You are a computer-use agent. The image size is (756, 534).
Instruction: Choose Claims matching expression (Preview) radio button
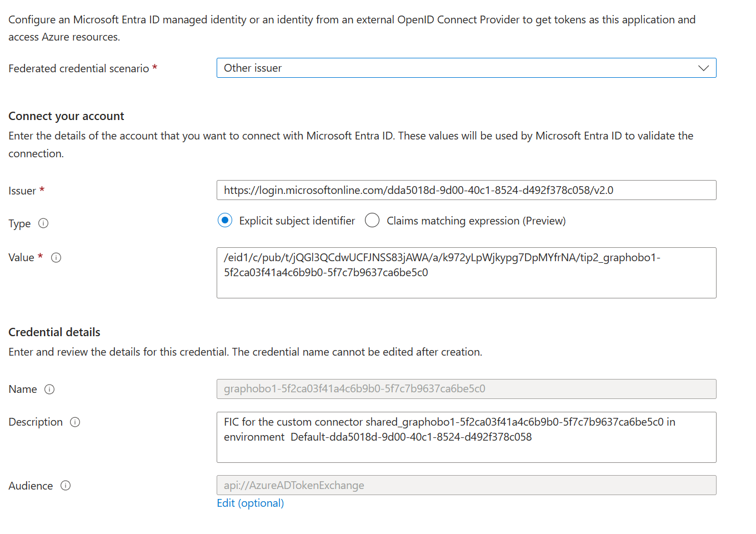point(372,221)
